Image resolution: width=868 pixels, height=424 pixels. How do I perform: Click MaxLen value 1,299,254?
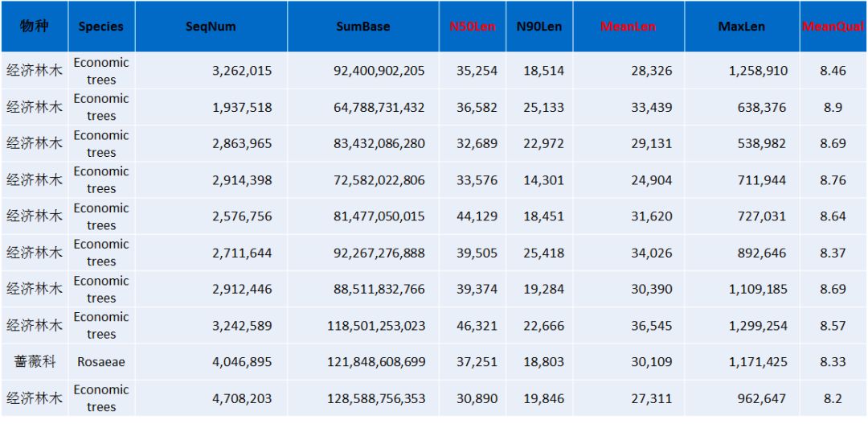pyautogui.click(x=758, y=326)
